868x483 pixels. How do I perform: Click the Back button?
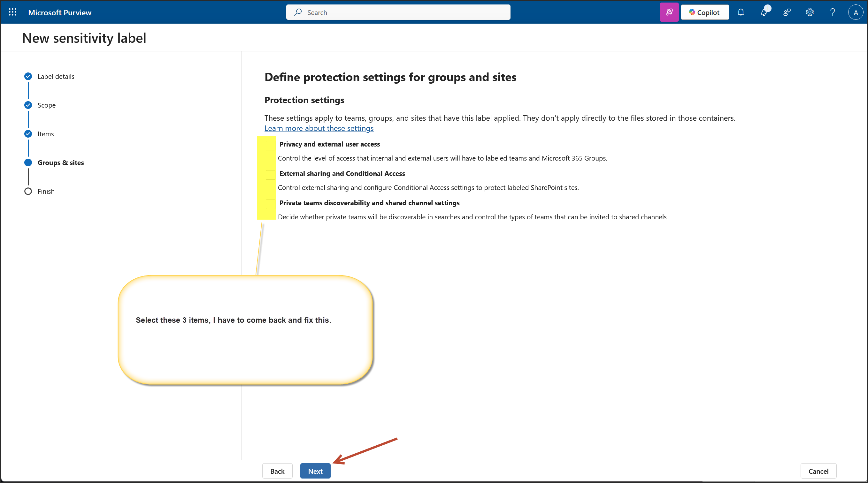[277, 471]
